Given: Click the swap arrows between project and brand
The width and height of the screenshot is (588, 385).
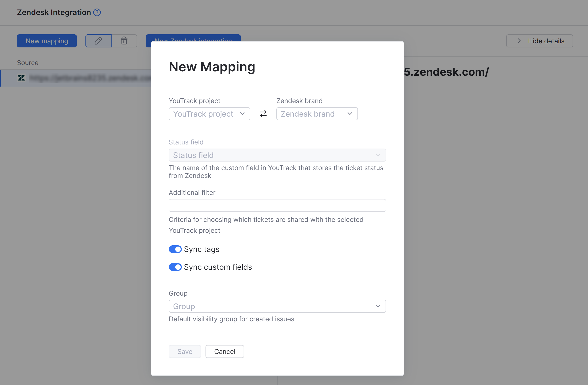Looking at the screenshot, I should click(263, 114).
